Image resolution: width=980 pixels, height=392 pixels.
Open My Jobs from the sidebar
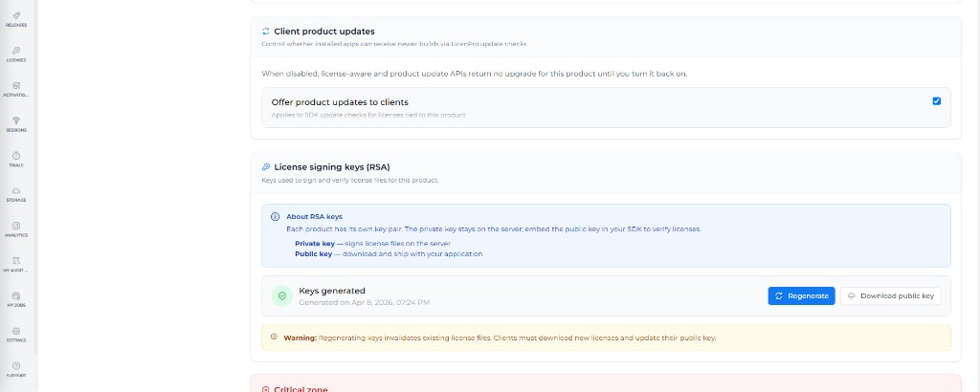coord(16,299)
